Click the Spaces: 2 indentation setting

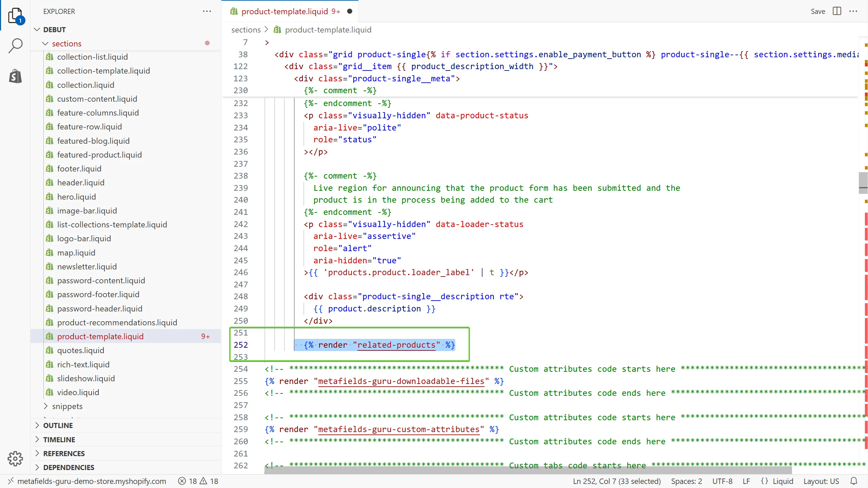coord(687,481)
